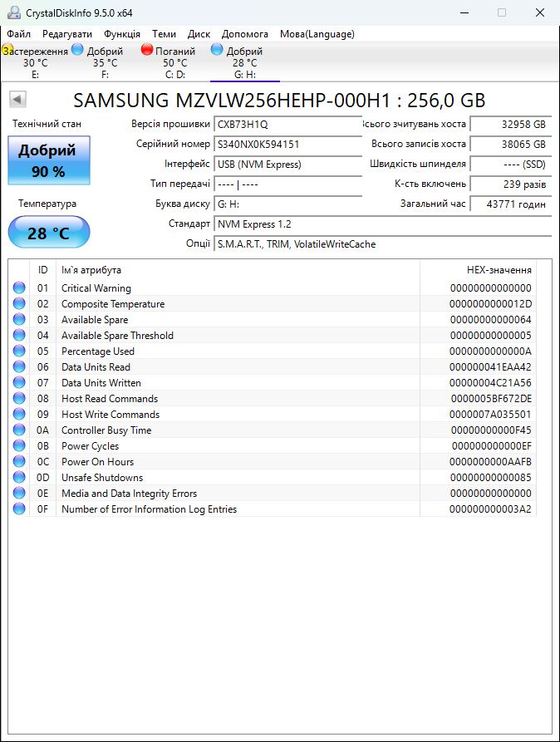Open the Файл menu
Viewport: 560px width, 742px height.
tap(18, 34)
